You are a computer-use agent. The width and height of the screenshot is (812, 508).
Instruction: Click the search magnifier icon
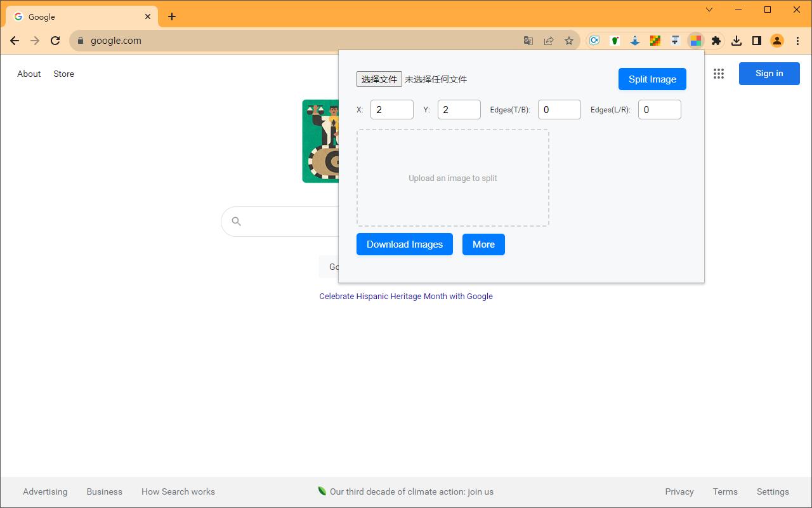coord(236,221)
